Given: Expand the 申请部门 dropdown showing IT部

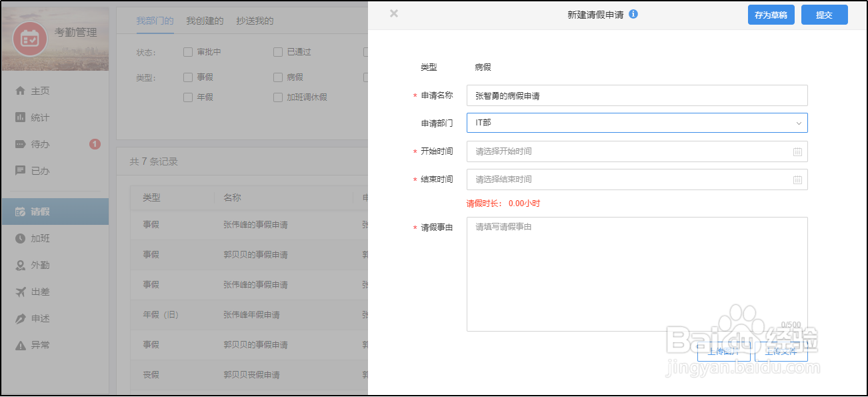Looking at the screenshot, I should point(637,123).
